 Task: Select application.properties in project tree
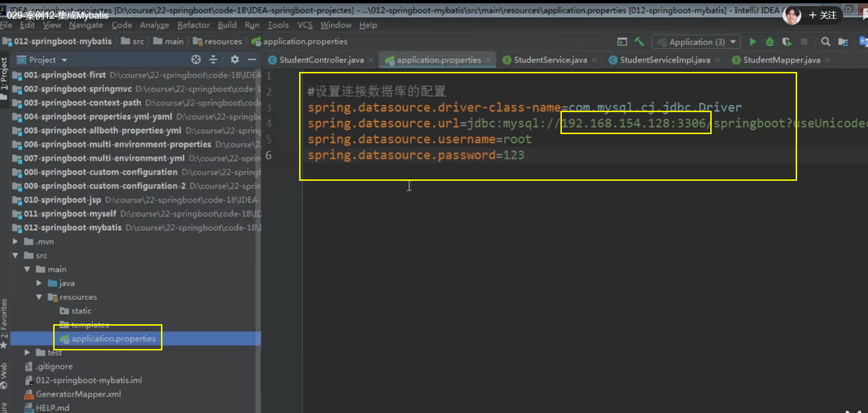113,338
